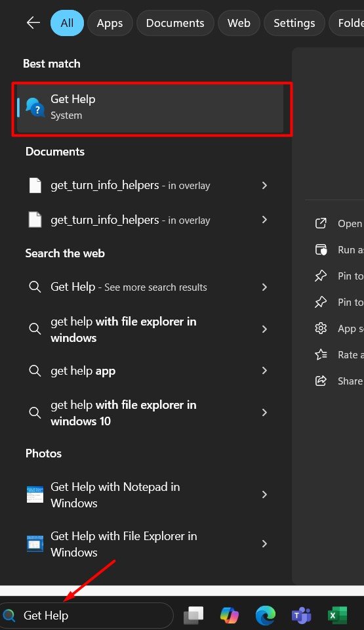Click the taskbar search magnifier icon
The image size is (364, 630).
point(9,615)
